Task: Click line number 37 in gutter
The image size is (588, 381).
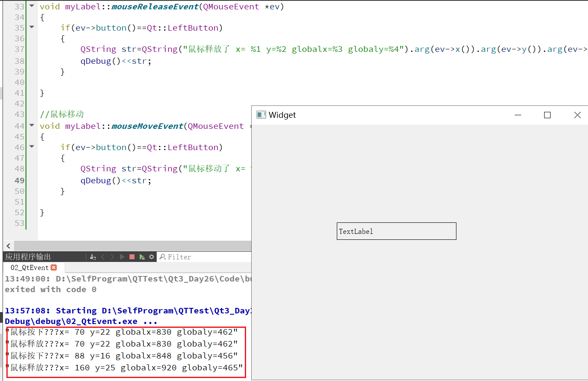Action: pyautogui.click(x=20, y=49)
